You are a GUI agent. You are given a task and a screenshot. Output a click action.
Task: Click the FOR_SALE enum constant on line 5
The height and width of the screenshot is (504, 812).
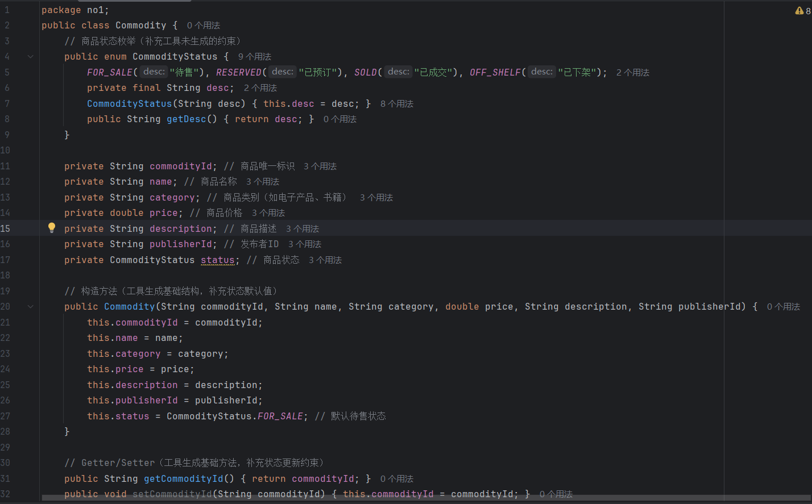pyautogui.click(x=110, y=73)
